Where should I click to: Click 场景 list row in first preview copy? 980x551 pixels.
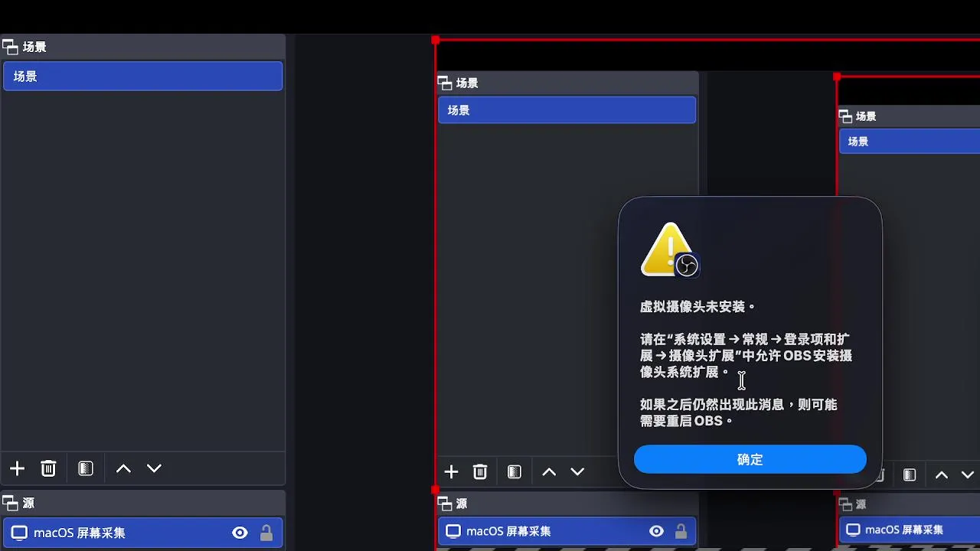click(567, 110)
